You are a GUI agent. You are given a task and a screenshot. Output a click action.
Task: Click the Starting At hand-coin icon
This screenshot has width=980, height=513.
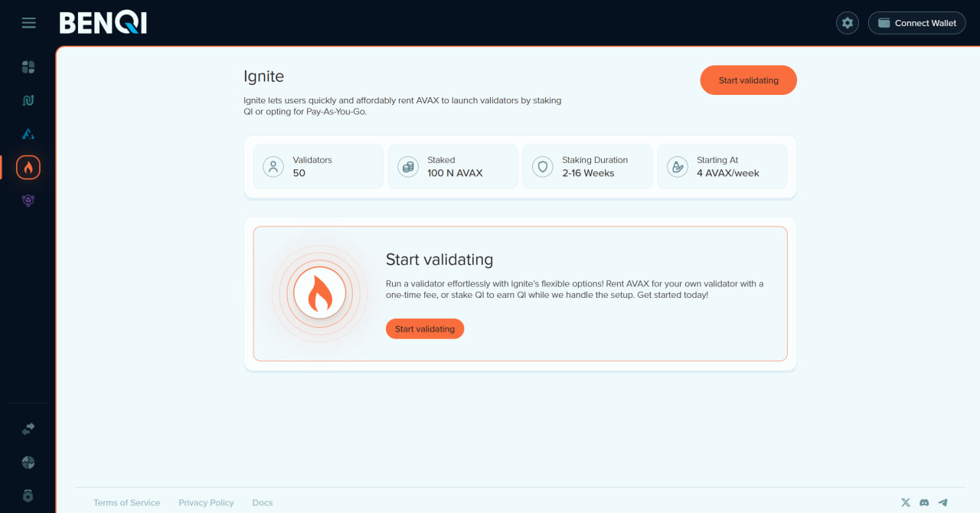click(x=678, y=167)
